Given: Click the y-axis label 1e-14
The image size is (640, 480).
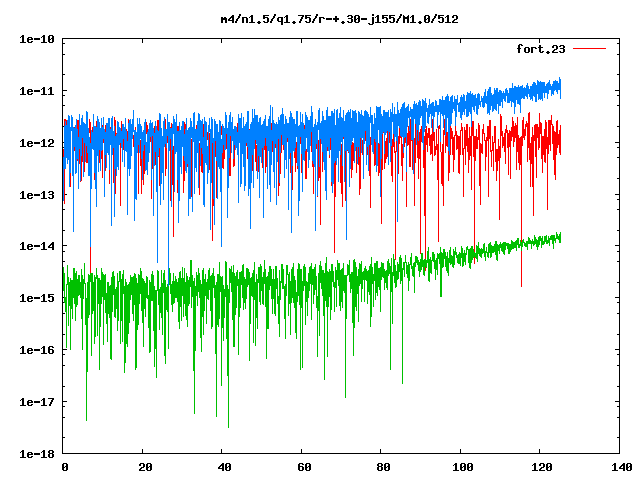Looking at the screenshot, I should (37, 246).
